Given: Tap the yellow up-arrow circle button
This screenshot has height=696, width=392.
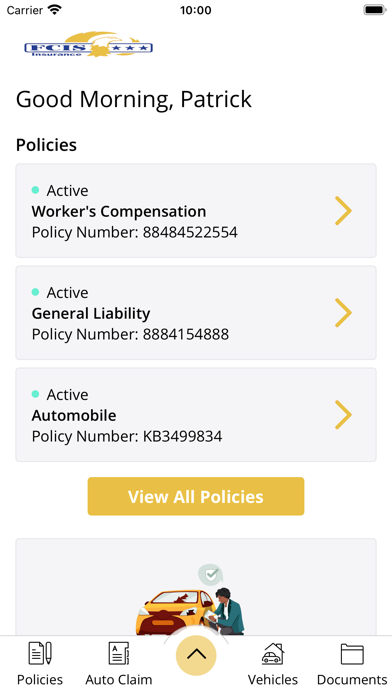Looking at the screenshot, I should (196, 655).
